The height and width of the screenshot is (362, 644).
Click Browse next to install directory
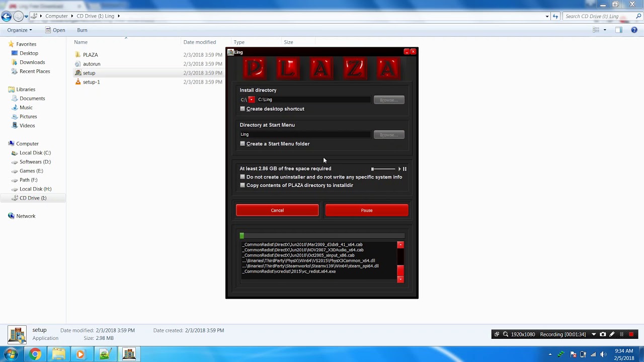point(389,100)
